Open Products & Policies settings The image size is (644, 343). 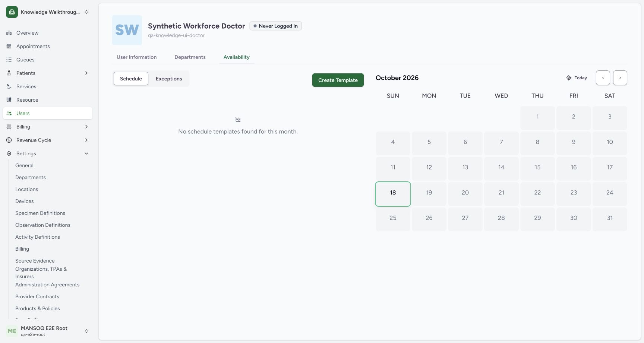click(38, 308)
